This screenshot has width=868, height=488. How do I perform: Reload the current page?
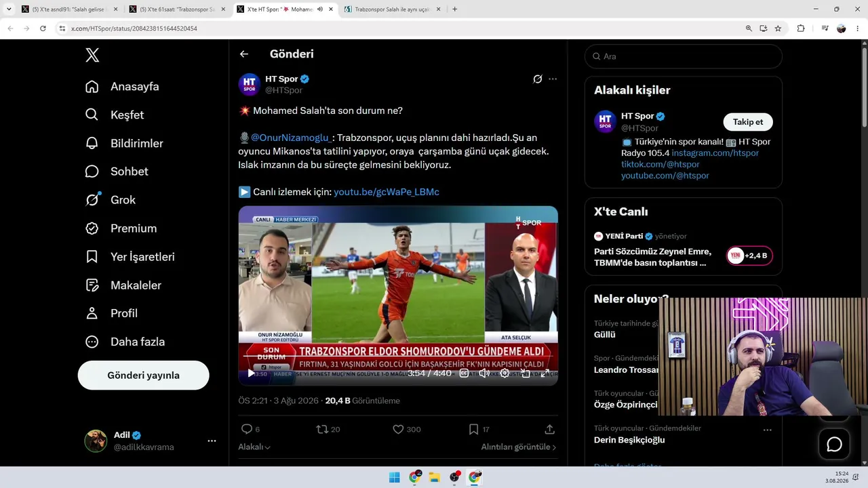point(43,28)
